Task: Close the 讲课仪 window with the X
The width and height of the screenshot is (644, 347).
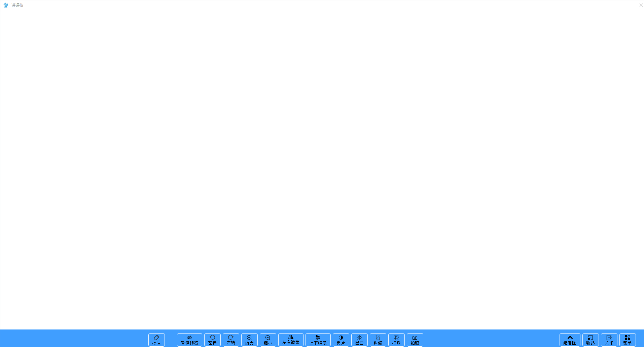Action: [641, 5]
